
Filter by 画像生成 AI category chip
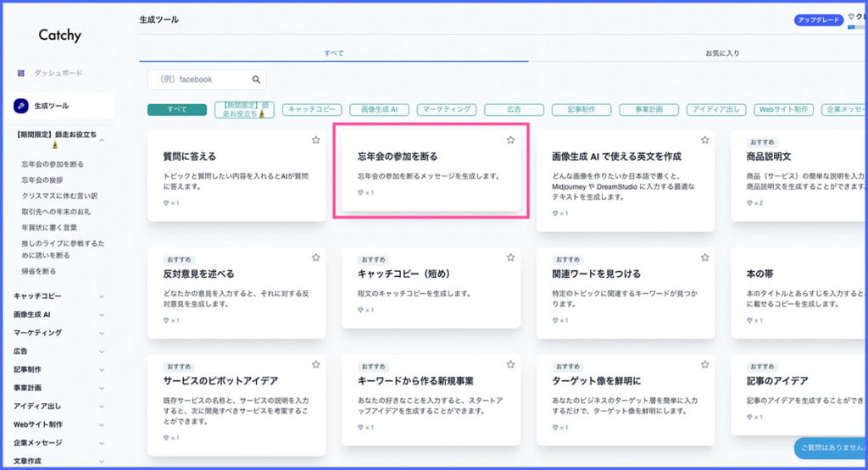(x=379, y=109)
